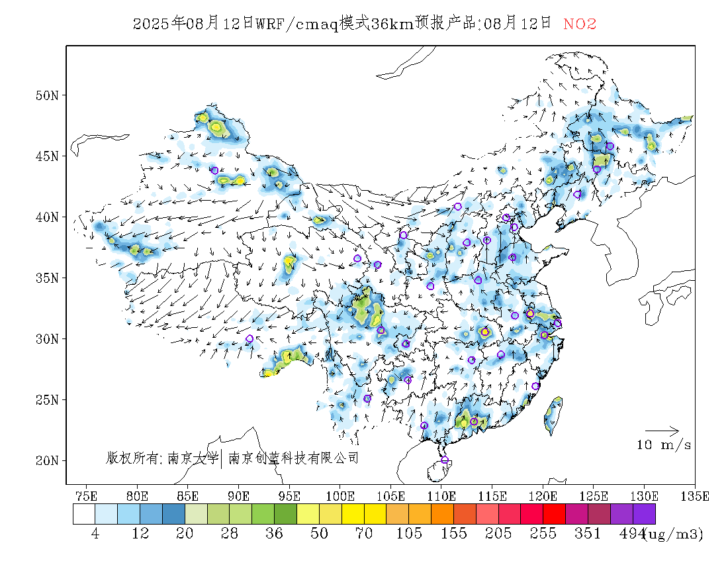This screenshot has height=563, width=728.
Task: Select the dark blue swatch ending at 20
Action: tap(173, 514)
